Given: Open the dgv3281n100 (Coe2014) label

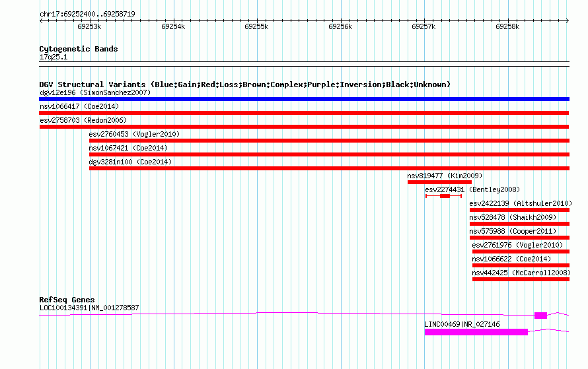Looking at the screenshot, I should pos(130,162).
